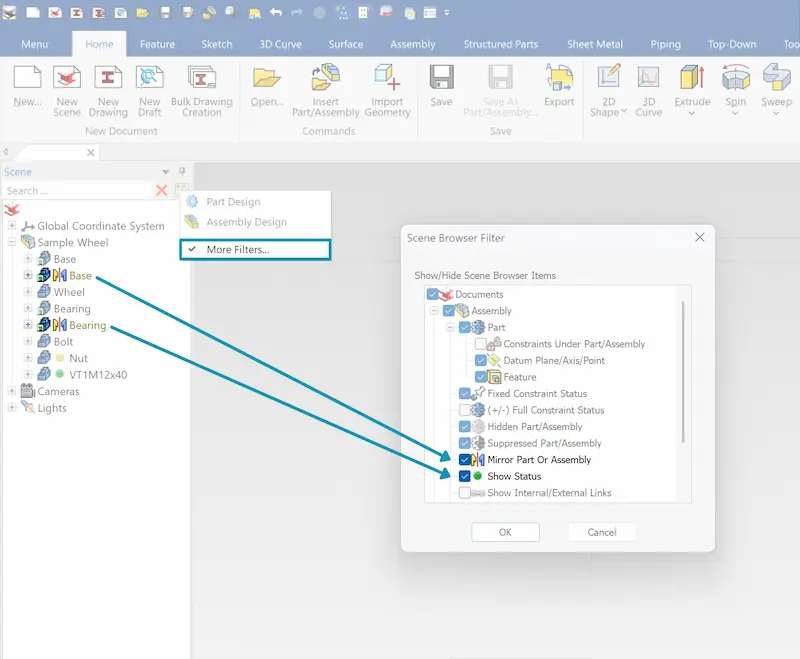Toggle the Show Status checkbox
The image size is (800, 659).
tap(464, 476)
